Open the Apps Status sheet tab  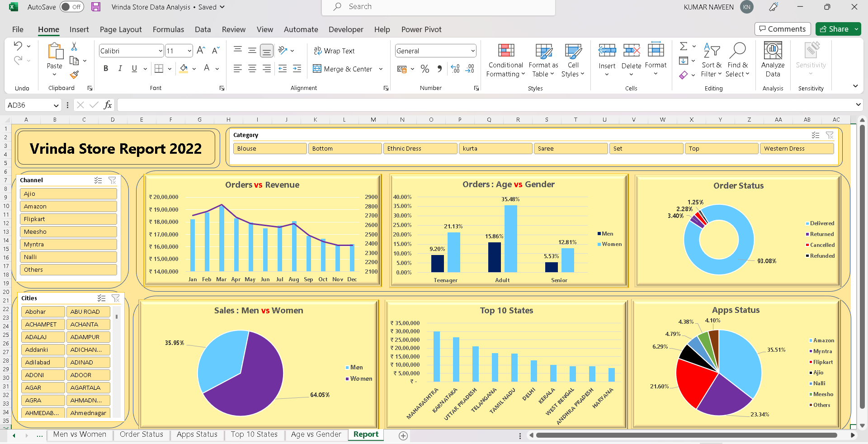click(x=197, y=435)
